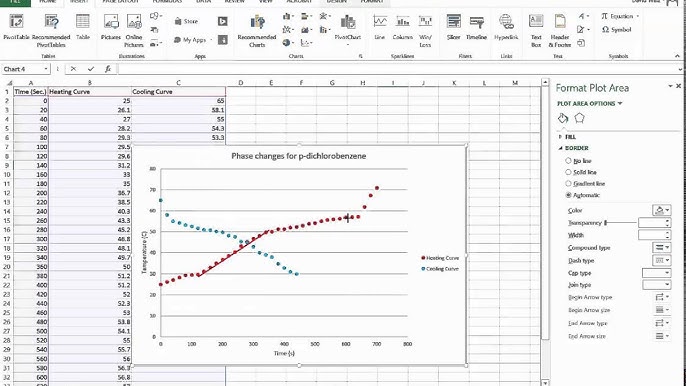686x386 pixels.
Task: Open Plot Area Options dropdown
Action: coord(589,104)
